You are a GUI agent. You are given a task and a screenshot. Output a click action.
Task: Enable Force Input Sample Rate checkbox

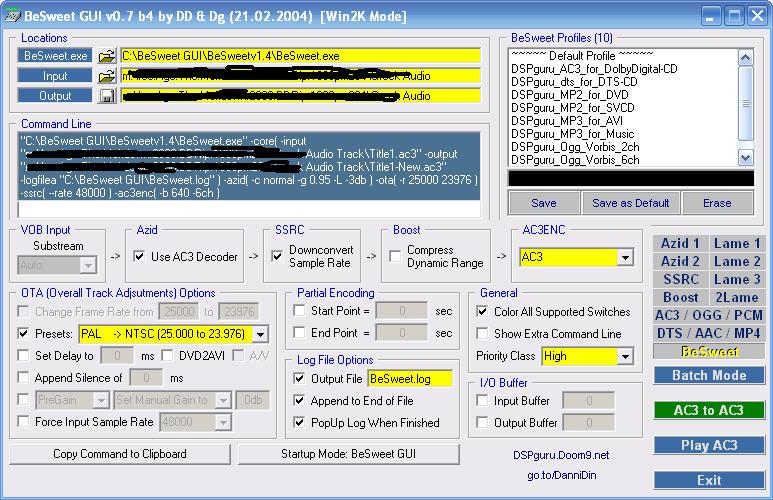coord(23,421)
